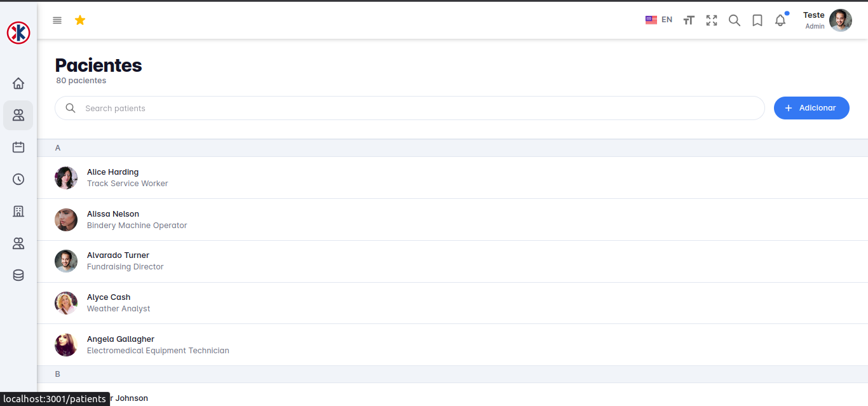Open the Teste Admin user menu
868x406 pixels.
click(x=827, y=20)
